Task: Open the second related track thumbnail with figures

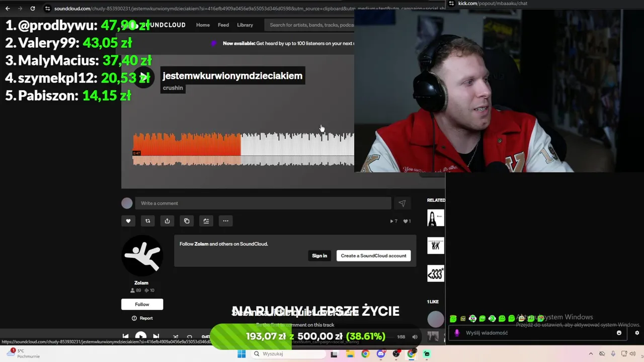Action: tap(436, 246)
